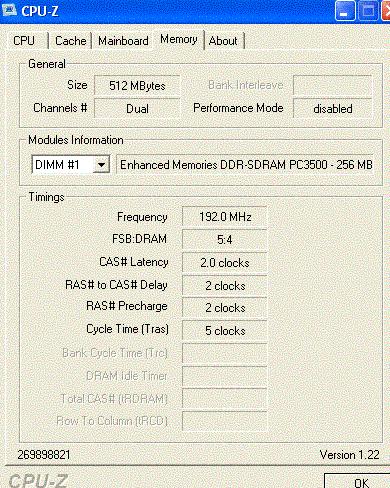Viewport: 390px width, 488px height.
Task: Click the RAS# to CAS# Delay value
Action: click(x=225, y=286)
